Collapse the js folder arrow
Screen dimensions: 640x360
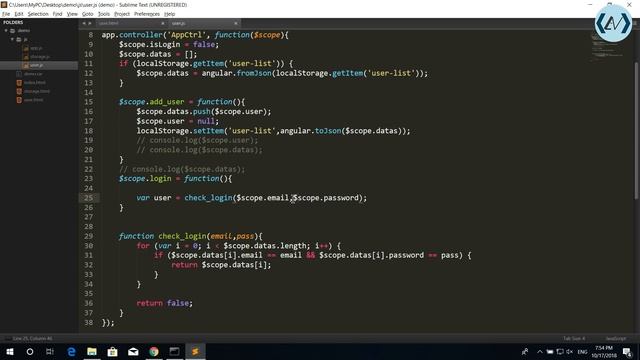12,40
